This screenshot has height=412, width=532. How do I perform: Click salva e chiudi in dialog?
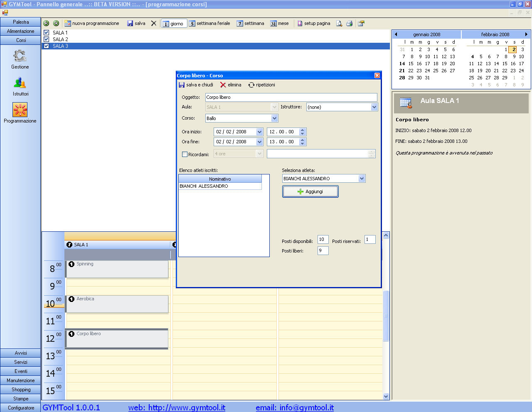tap(196, 85)
